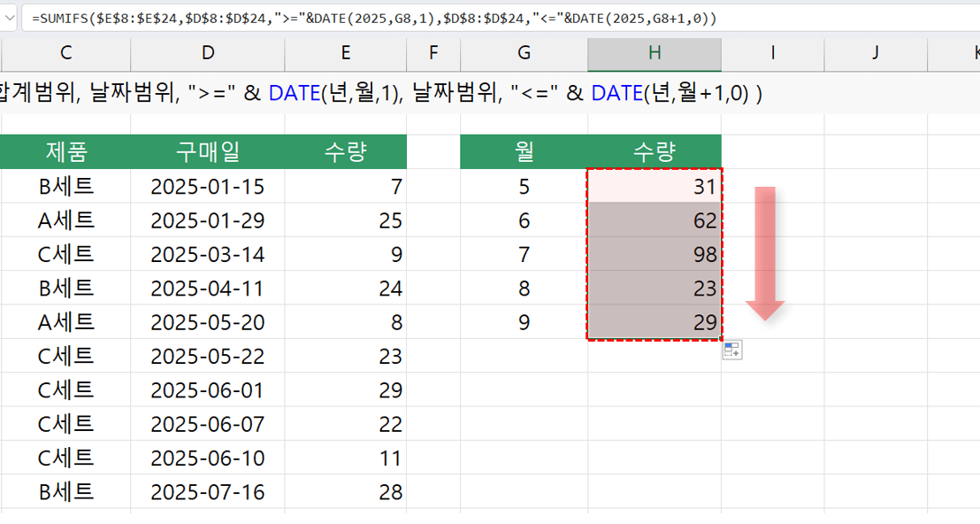Image resolution: width=980 pixels, height=524 pixels.
Task: Select column C header
Action: tap(65, 53)
